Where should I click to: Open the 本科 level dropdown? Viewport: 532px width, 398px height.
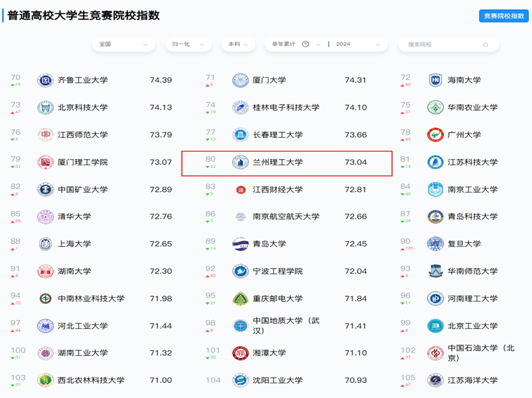pos(239,45)
